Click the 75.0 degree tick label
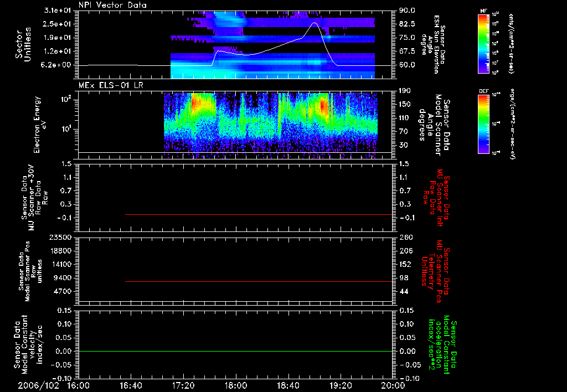This screenshot has width=567, height=392. [407, 38]
